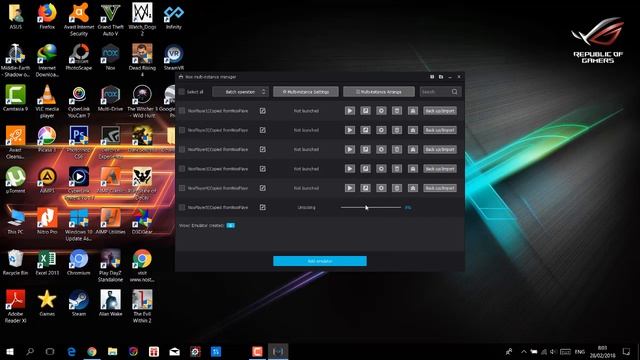Launch the fifth instance with the play icon
The width and height of the screenshot is (640, 360).
click(350, 188)
